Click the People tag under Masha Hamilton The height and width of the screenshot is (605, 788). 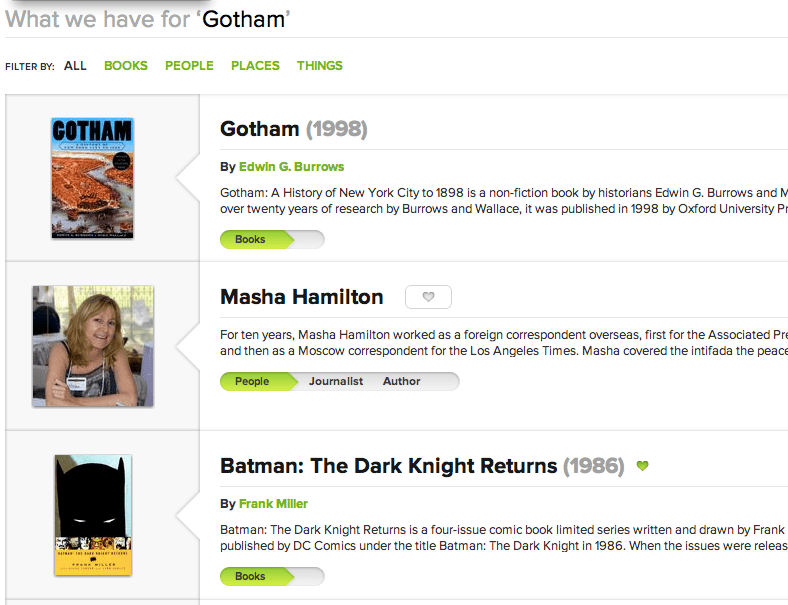coord(252,382)
